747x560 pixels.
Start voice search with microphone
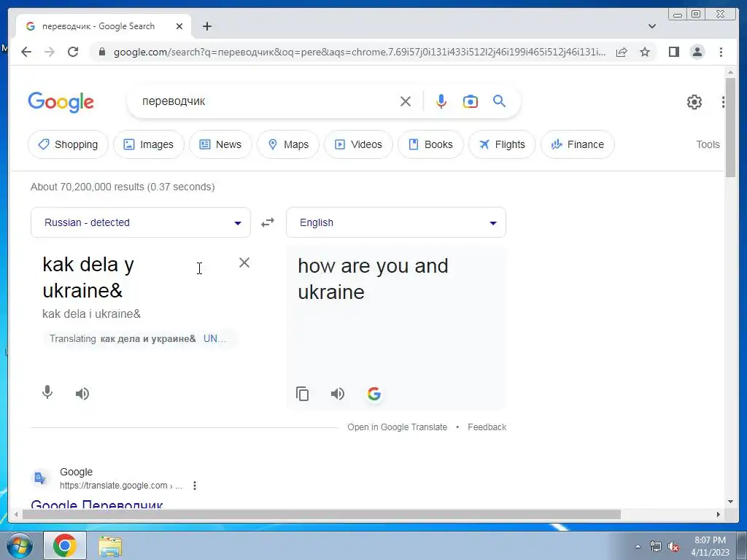click(441, 101)
